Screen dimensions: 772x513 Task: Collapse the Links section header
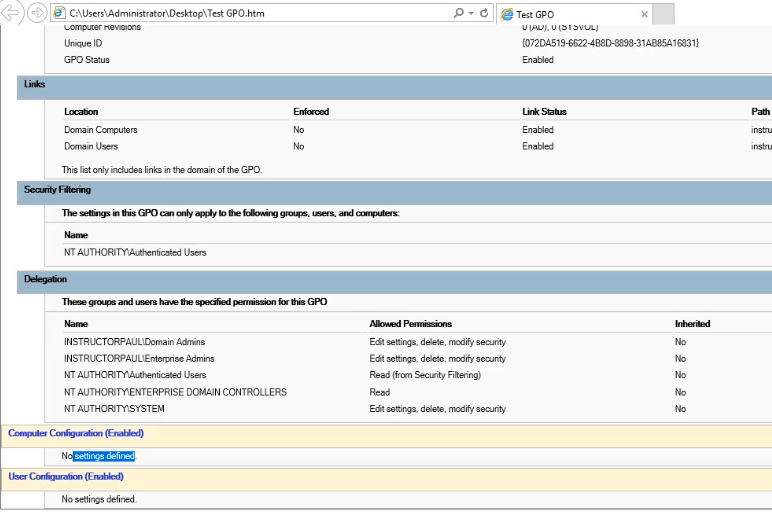coord(35,84)
